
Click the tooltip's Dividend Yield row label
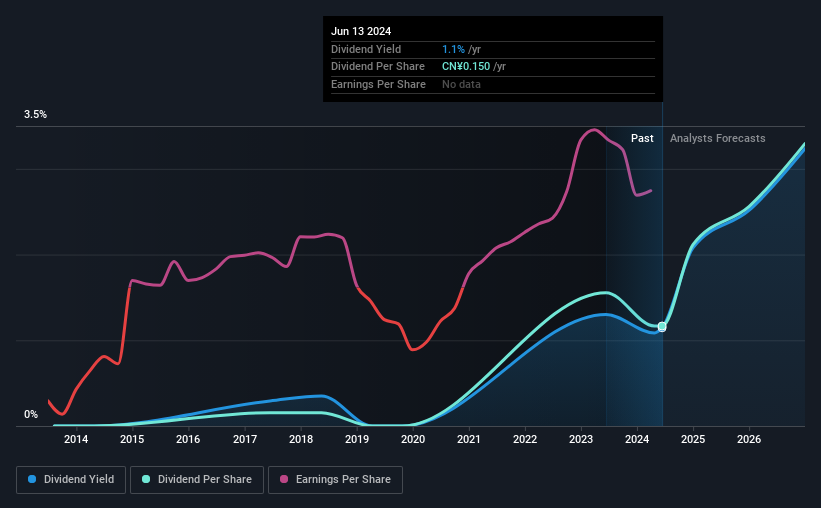coord(366,49)
